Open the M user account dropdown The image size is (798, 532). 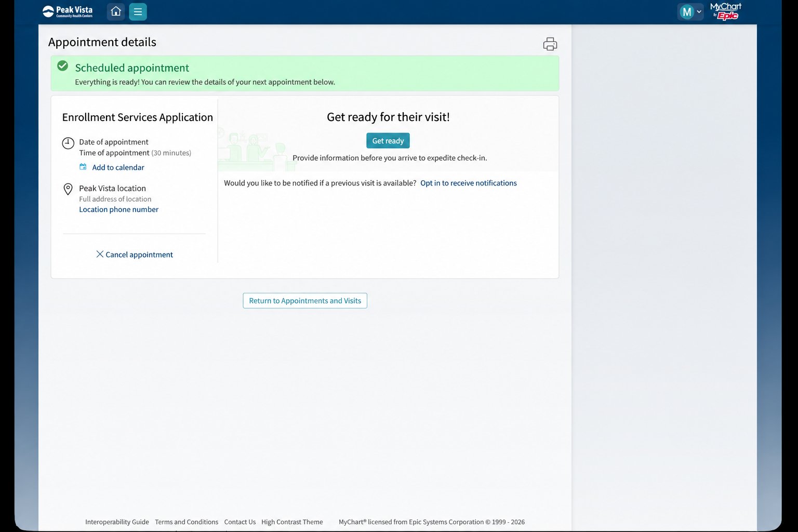tap(690, 11)
